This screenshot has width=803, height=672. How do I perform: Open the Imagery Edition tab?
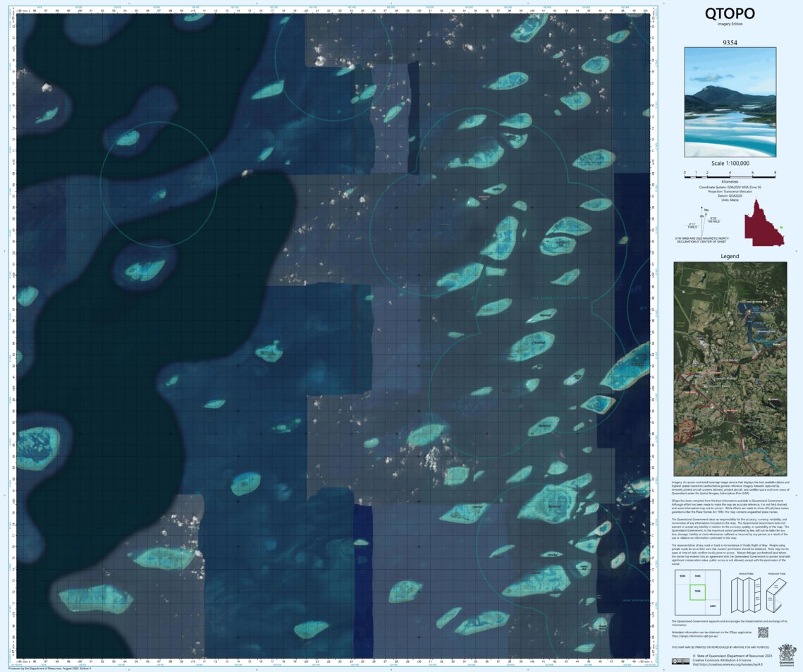730,23
